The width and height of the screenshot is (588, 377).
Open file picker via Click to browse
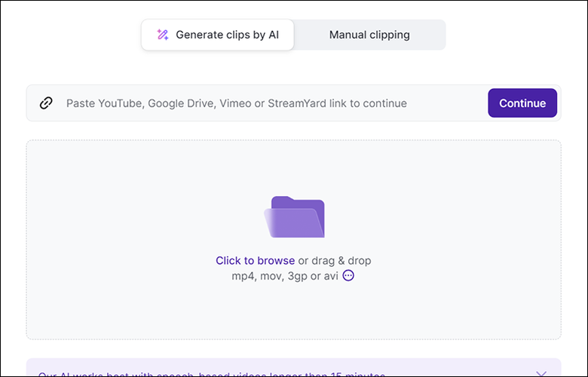tap(255, 261)
